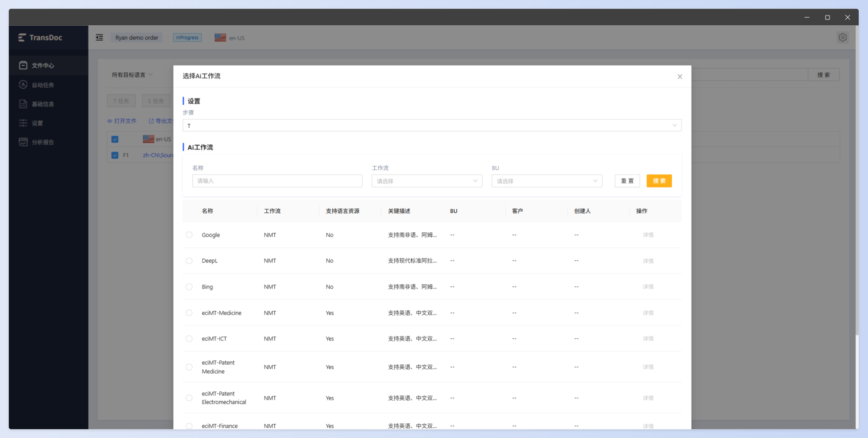Open the 工作流 filter dropdown

427,181
